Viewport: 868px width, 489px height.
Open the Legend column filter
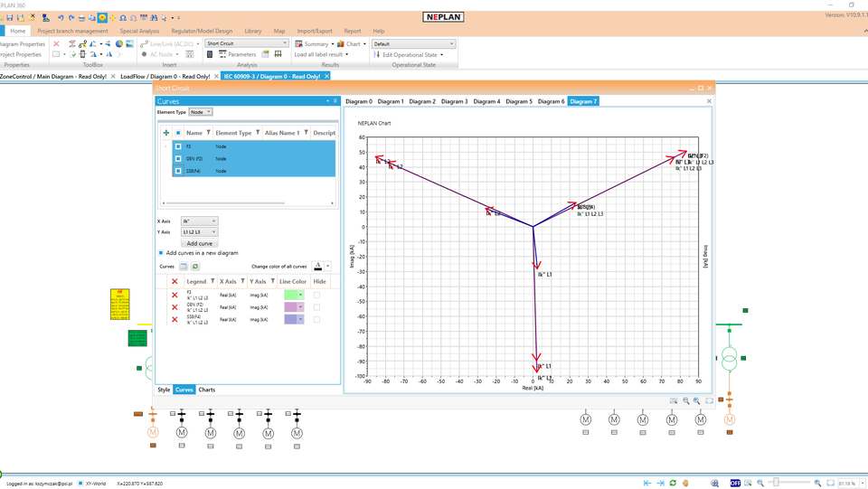click(212, 282)
